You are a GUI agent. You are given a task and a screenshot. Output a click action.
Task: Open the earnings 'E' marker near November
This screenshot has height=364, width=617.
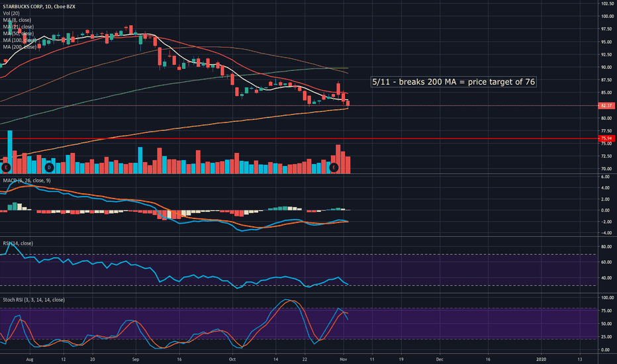[334, 167]
